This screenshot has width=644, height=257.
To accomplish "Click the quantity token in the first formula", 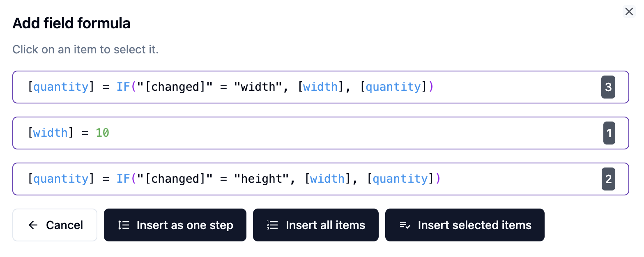I will (61, 87).
